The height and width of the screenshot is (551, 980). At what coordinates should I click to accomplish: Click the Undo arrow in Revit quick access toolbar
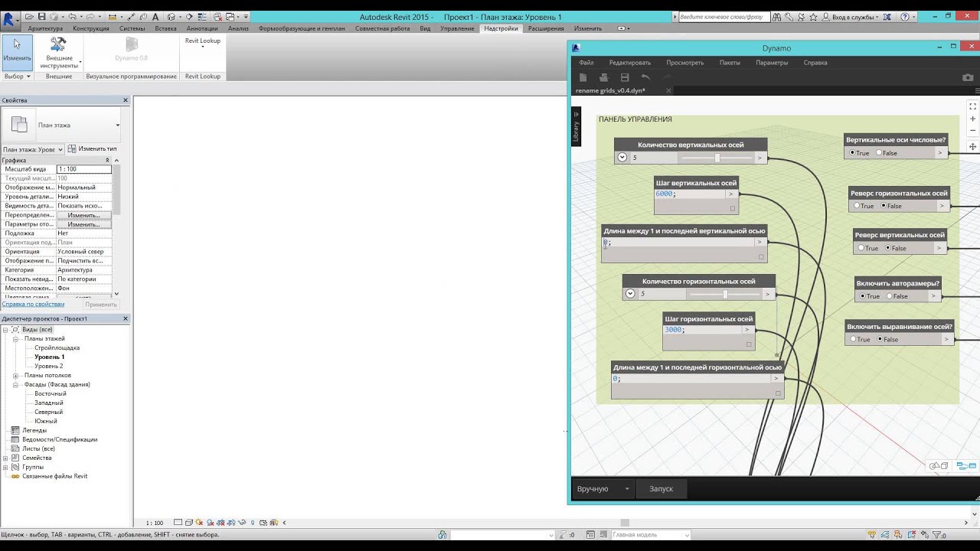coord(72,17)
